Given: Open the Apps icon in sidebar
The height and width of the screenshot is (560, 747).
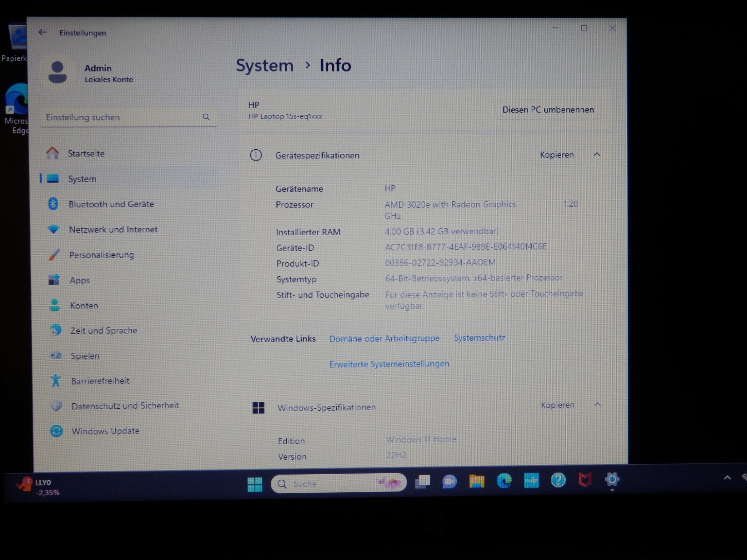Looking at the screenshot, I should pos(54,280).
